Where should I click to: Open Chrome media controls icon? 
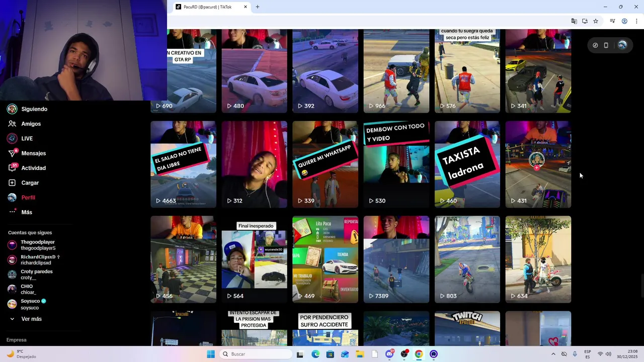[x=612, y=21]
